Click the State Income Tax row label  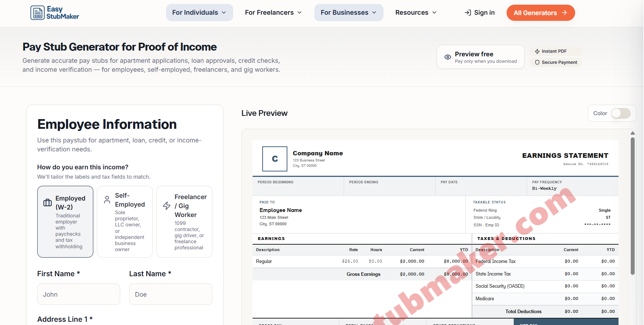click(x=493, y=274)
